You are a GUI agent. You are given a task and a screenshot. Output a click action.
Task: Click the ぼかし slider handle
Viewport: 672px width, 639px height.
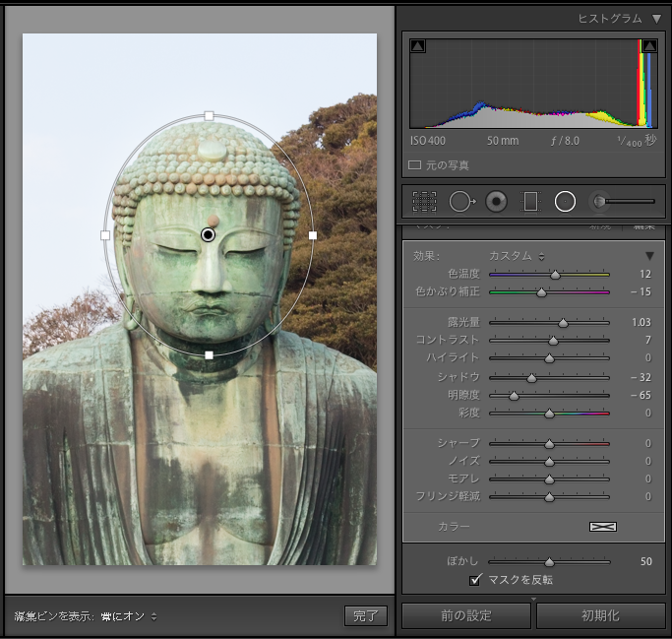point(549,562)
